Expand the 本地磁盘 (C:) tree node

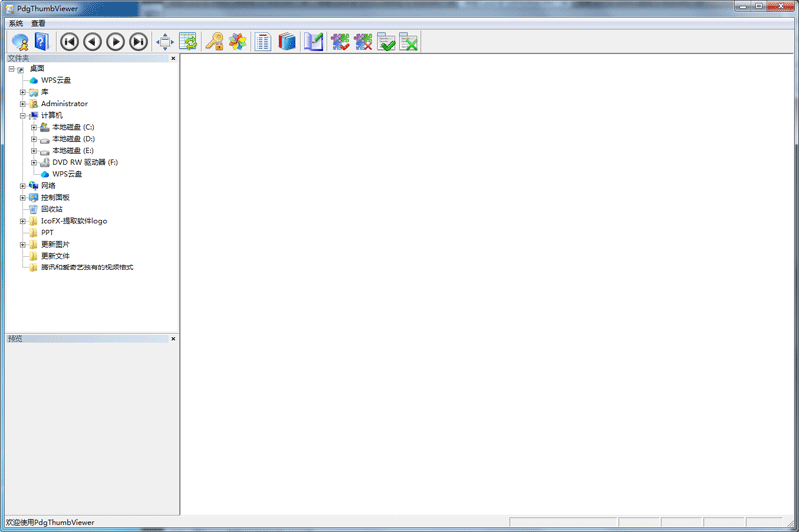[x=34, y=127]
